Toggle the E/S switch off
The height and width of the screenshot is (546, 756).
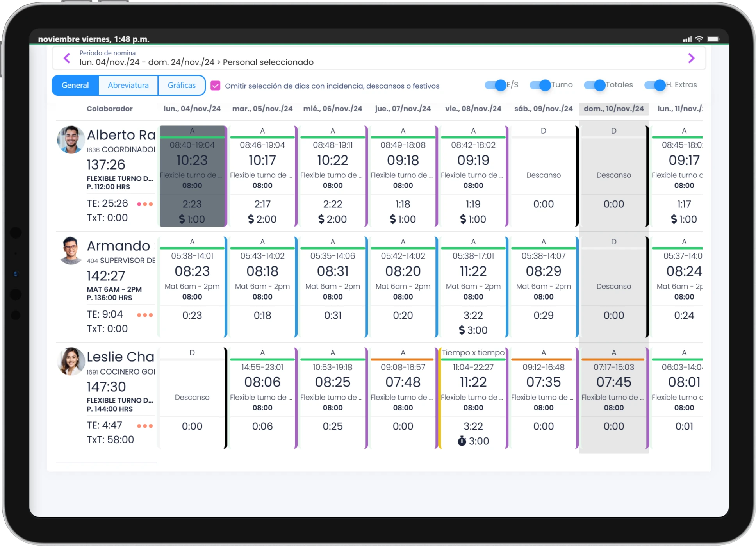495,84
